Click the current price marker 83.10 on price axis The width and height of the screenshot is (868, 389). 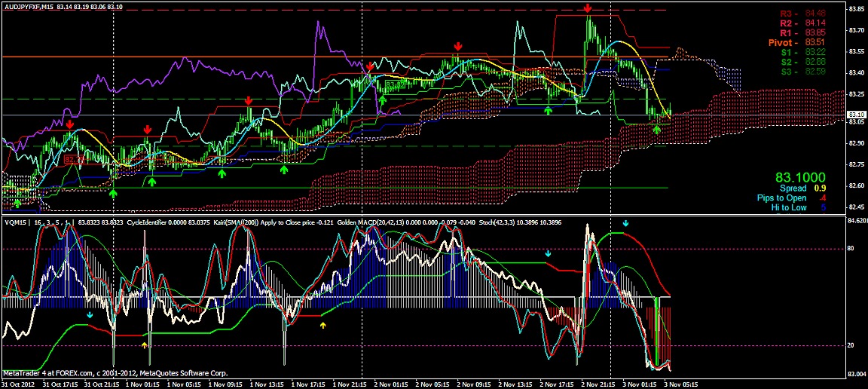[x=857, y=115]
